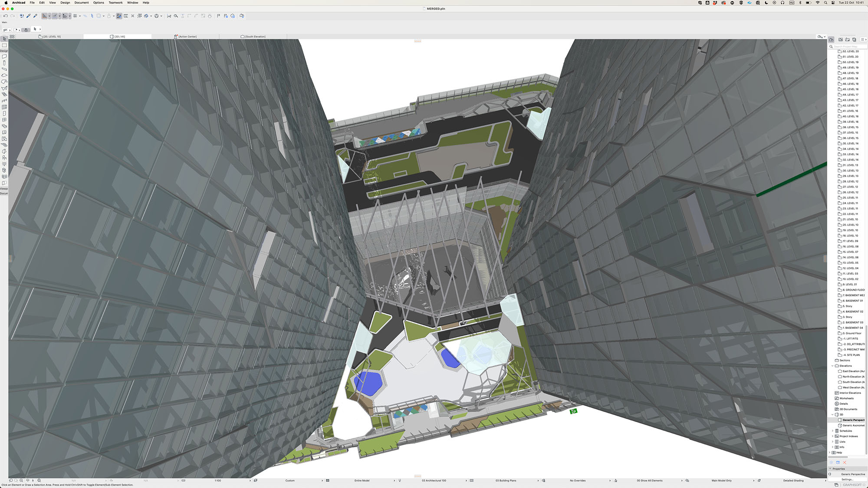Collapse the Elevations tree group

point(832,366)
